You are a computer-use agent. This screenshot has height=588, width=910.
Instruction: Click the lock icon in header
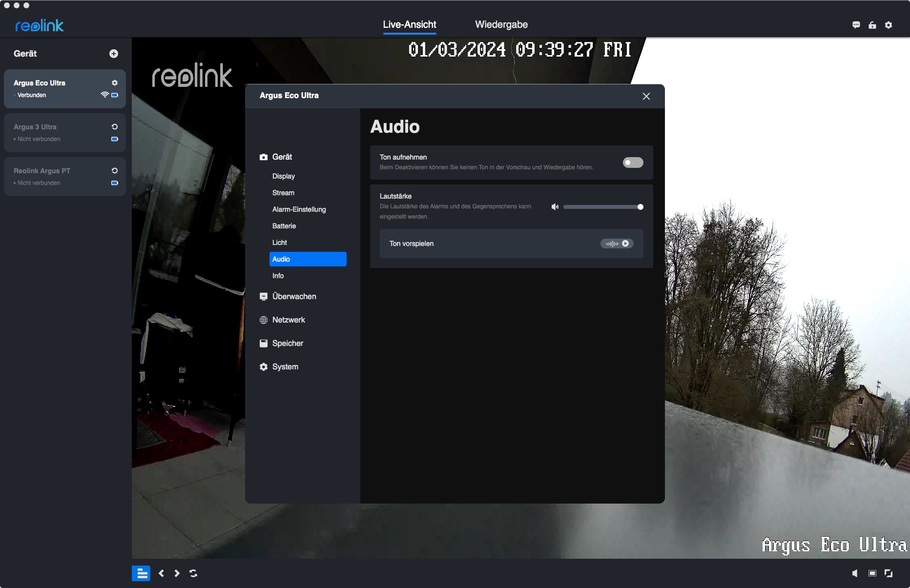click(872, 25)
